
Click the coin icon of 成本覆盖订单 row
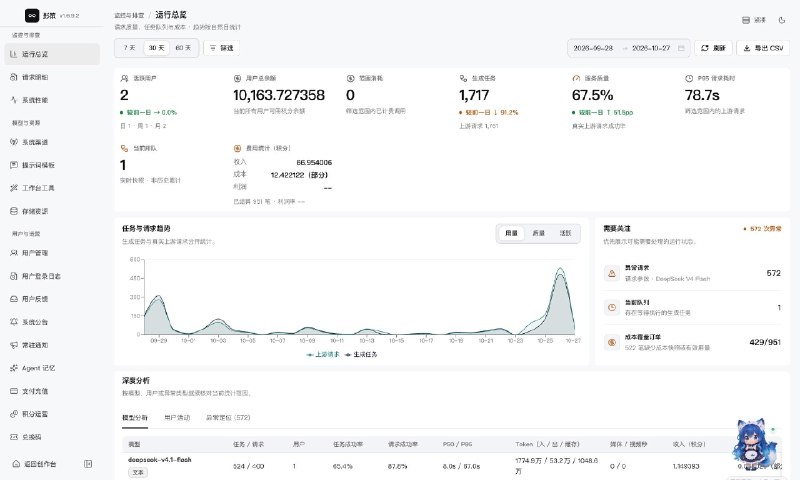tap(612, 342)
